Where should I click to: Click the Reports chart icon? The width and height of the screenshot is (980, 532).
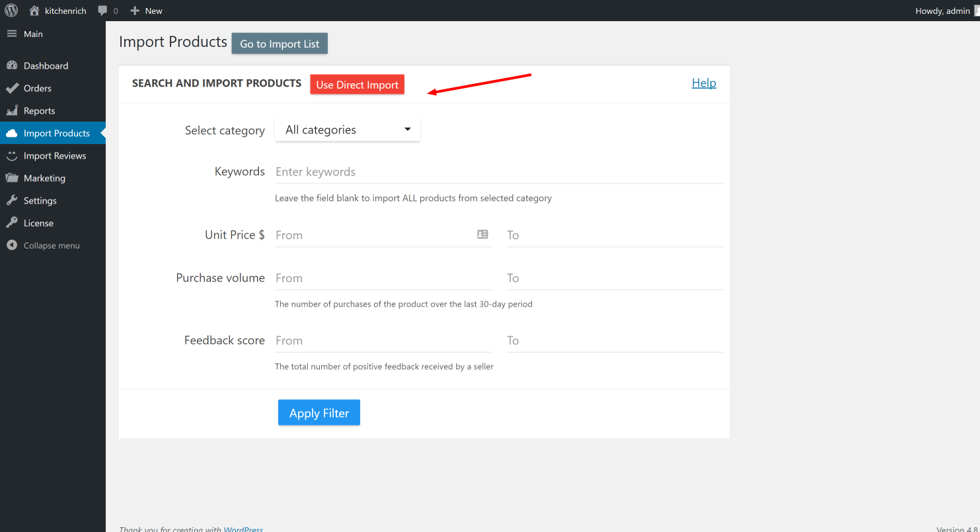point(12,110)
